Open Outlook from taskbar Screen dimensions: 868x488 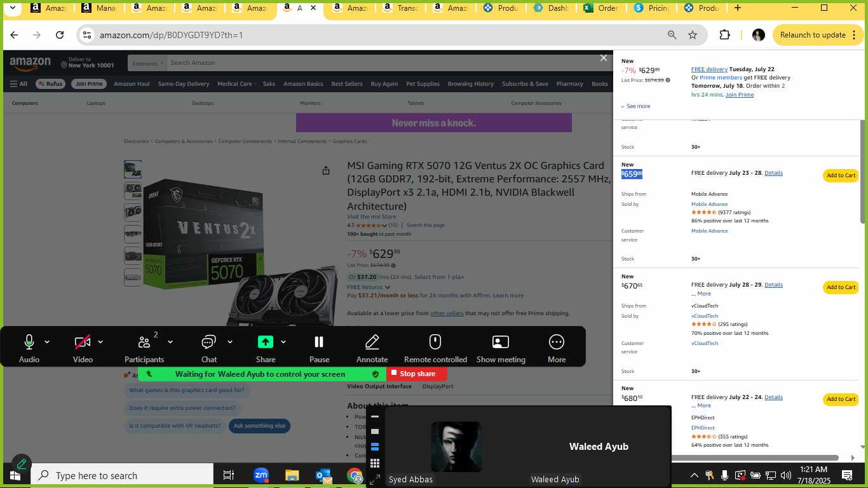(x=323, y=475)
